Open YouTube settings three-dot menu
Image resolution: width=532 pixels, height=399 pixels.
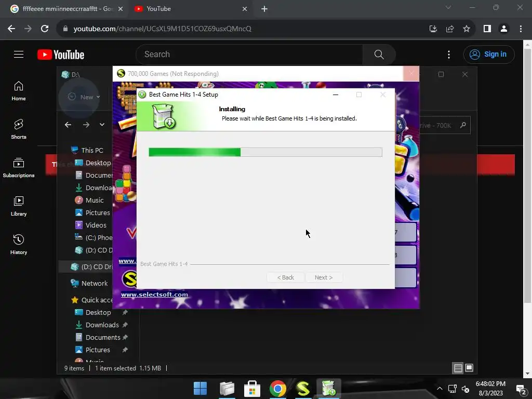point(449,55)
